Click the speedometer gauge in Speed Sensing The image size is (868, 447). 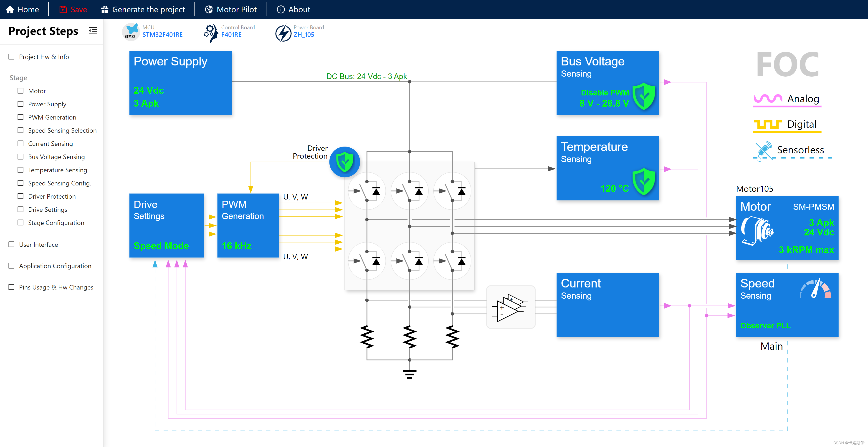[x=816, y=289]
